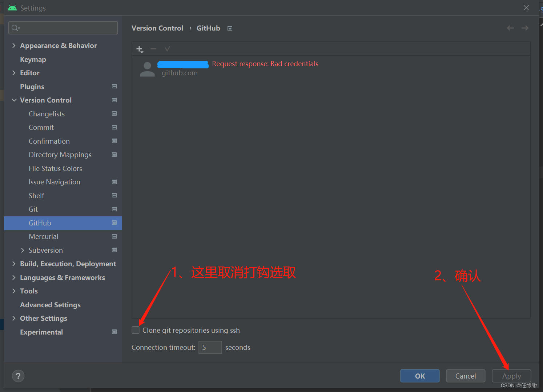Go back with the left arrow icon

pyautogui.click(x=510, y=28)
